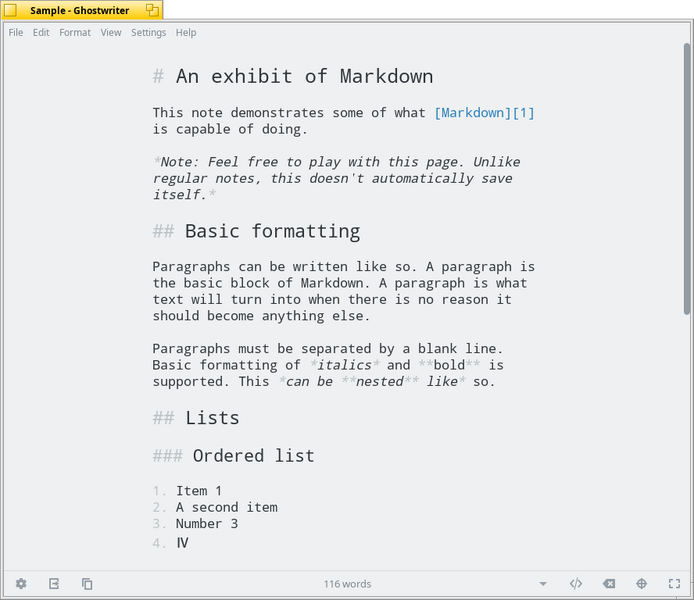
Task: Open the statistics dropdown arrow in status bar
Action: [543, 584]
